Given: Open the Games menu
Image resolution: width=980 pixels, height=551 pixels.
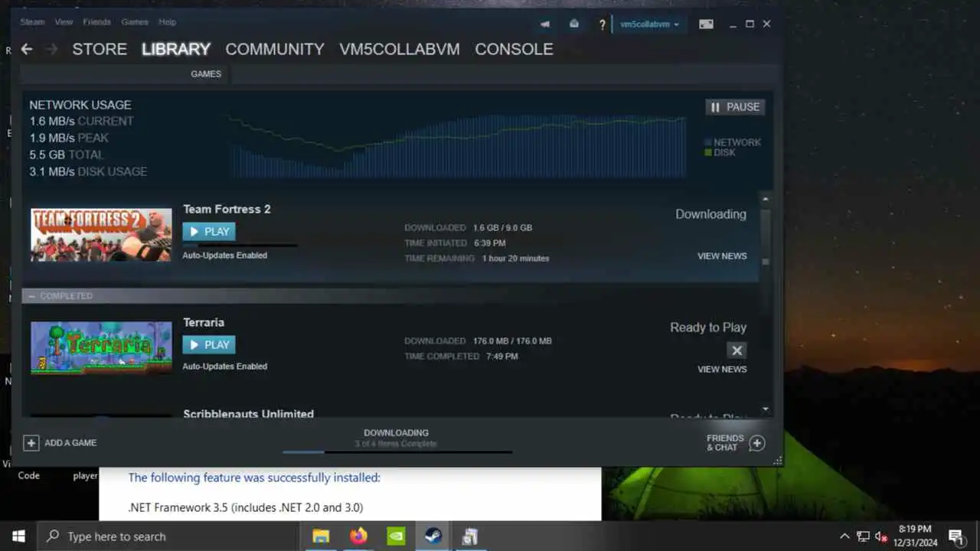Looking at the screenshot, I should [135, 22].
